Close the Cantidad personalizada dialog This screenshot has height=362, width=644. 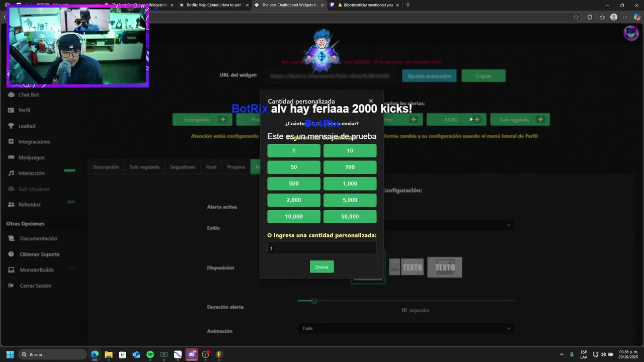point(371,101)
